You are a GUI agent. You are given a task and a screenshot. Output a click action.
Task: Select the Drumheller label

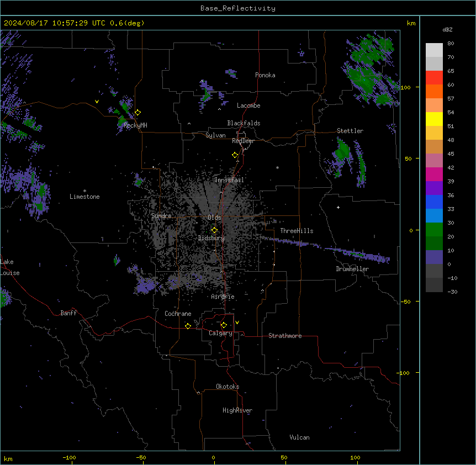(352, 269)
